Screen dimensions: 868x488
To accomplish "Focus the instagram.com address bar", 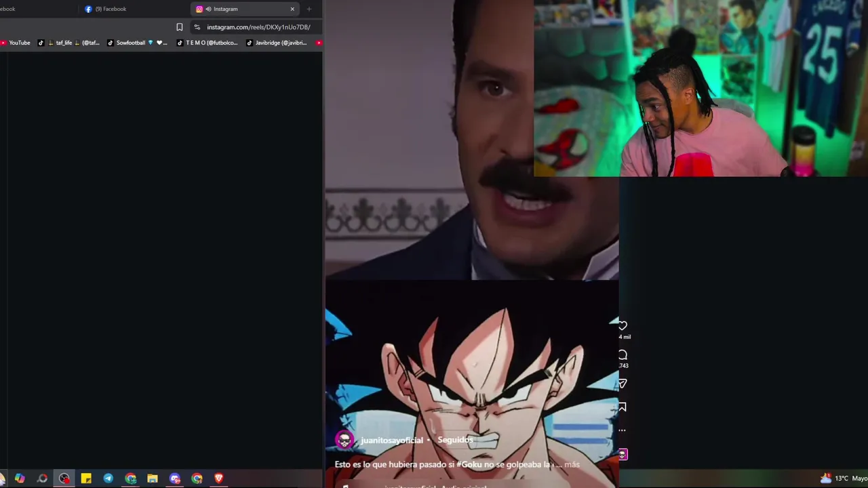I will pyautogui.click(x=258, y=27).
